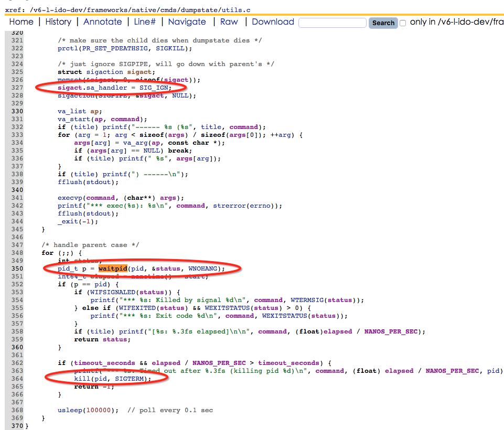The image size is (504, 430).
Task: View the Raw version of utils.c
Action: pyautogui.click(x=229, y=21)
